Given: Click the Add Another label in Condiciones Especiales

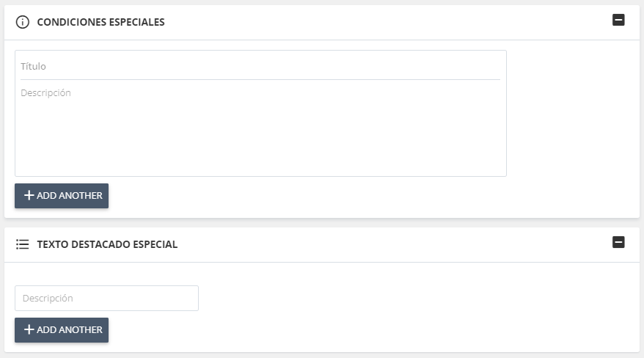Looking at the screenshot, I should [70, 196].
